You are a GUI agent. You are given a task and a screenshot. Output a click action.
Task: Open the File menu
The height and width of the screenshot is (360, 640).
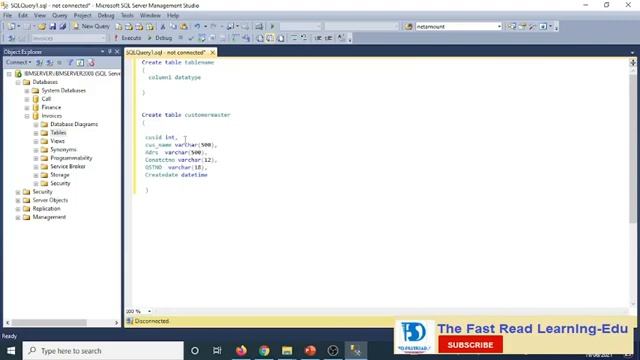pos(7,16)
